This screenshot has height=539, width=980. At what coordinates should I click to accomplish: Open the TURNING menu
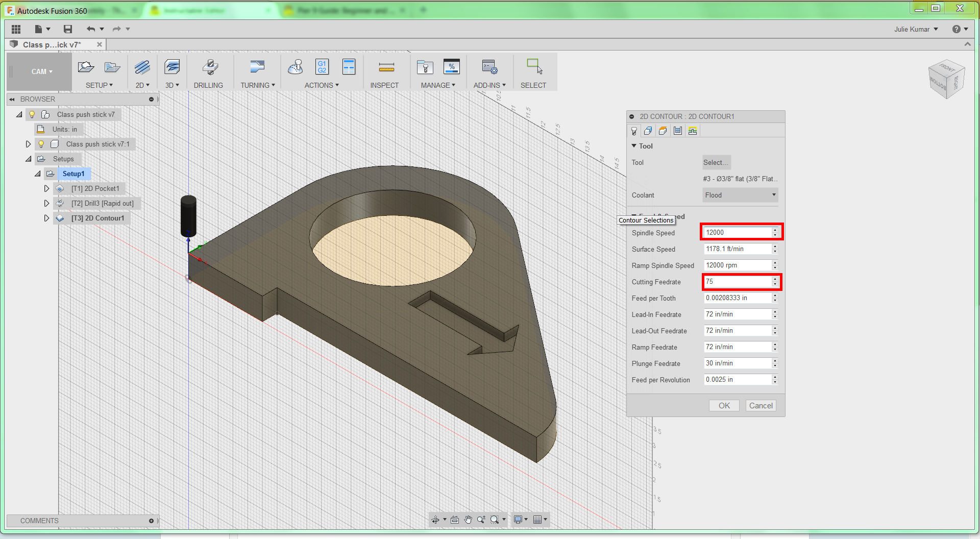point(258,85)
